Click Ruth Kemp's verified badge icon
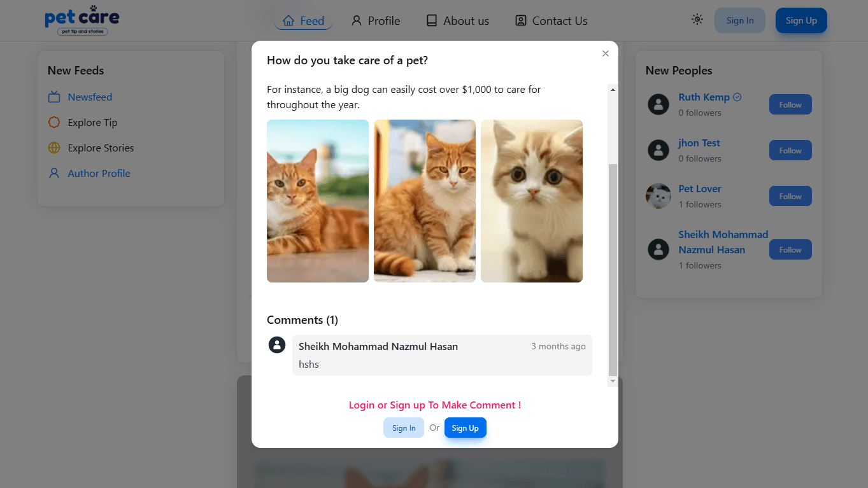This screenshot has width=868, height=488. pos(737,97)
